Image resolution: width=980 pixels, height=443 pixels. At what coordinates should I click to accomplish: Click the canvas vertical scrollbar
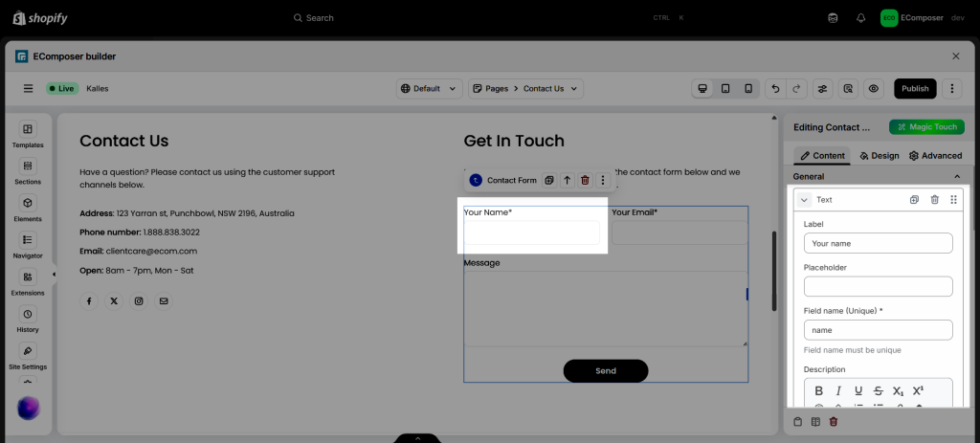[x=773, y=271]
